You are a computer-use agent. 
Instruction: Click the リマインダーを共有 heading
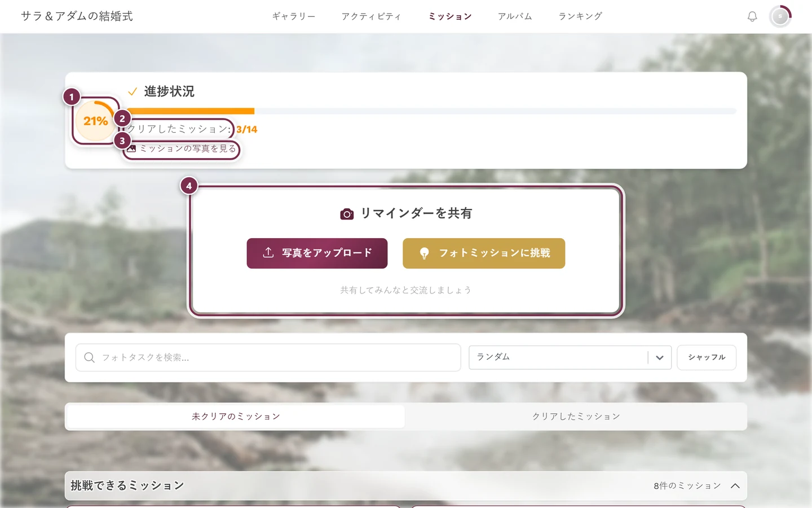click(416, 213)
